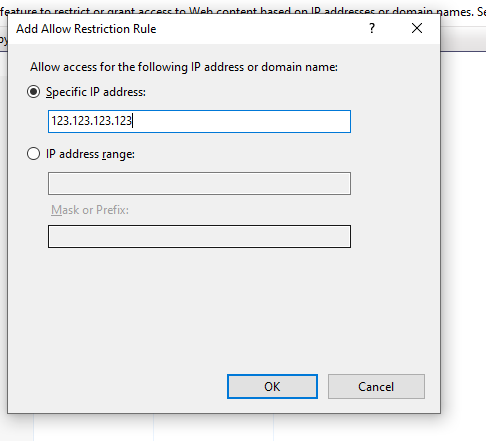Click the "Add Allow Restriction Rule" title bar text
This screenshot has width=486, height=441.
point(86,29)
